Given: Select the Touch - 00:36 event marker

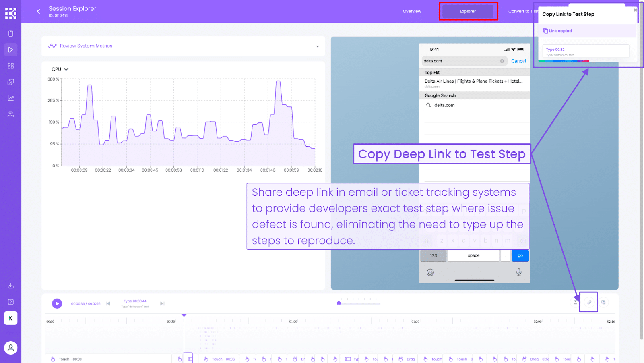Looking at the screenshot, I should pyautogui.click(x=219, y=359).
